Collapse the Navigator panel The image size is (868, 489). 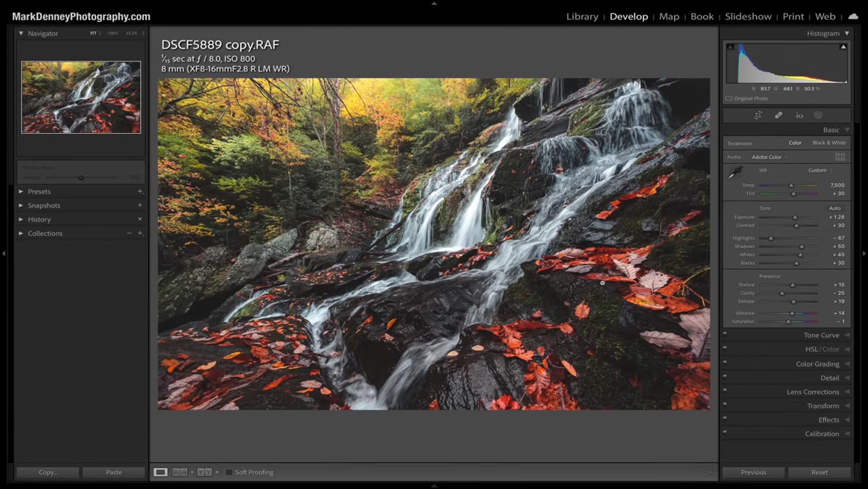[21, 33]
